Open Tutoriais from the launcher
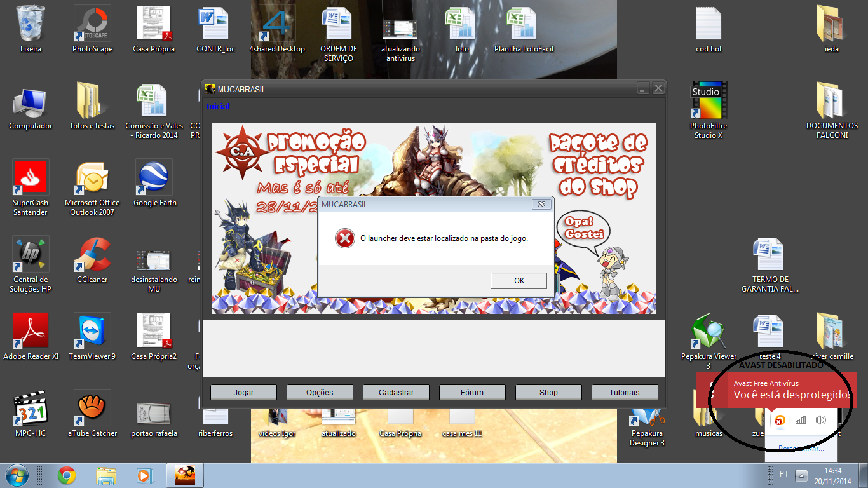The width and height of the screenshot is (868, 488). (x=624, y=392)
